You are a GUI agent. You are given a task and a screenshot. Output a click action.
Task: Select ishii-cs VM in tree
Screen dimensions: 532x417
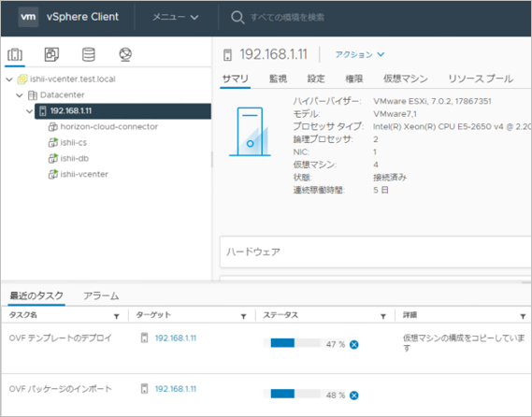pyautogui.click(x=74, y=142)
